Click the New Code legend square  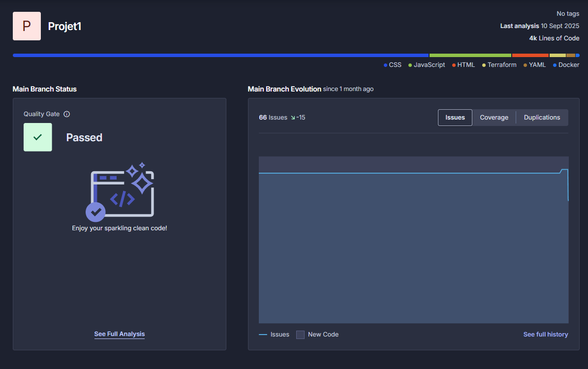tap(300, 335)
